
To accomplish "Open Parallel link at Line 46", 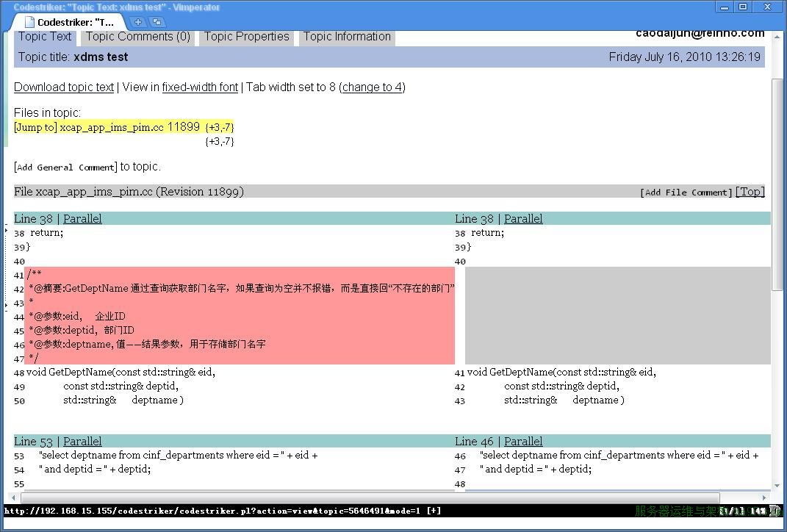I will click(523, 441).
